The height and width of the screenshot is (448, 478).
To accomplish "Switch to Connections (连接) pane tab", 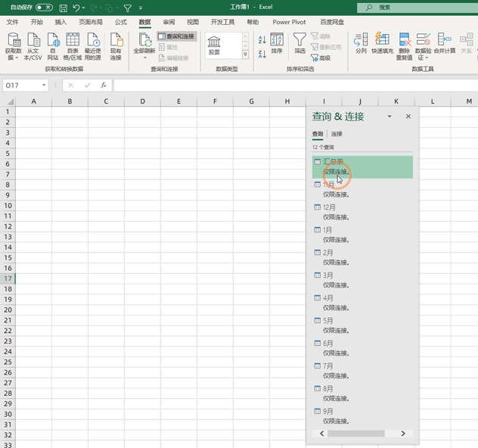I will click(337, 134).
